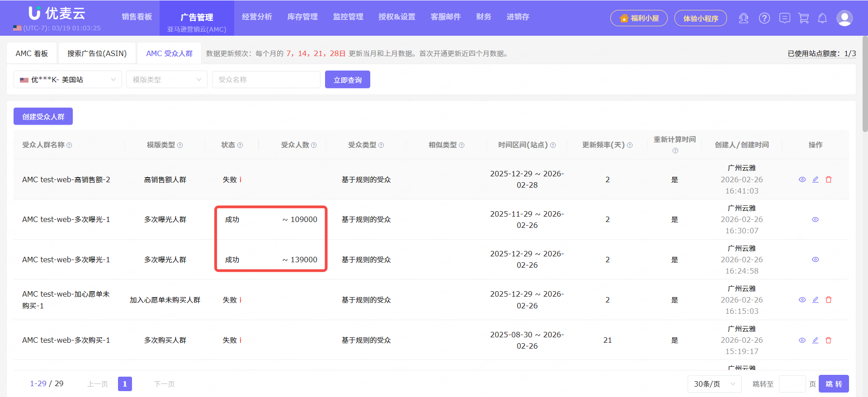Image resolution: width=868 pixels, height=397 pixels.
Task: Open the shopping cart icon
Action: coord(803,18)
